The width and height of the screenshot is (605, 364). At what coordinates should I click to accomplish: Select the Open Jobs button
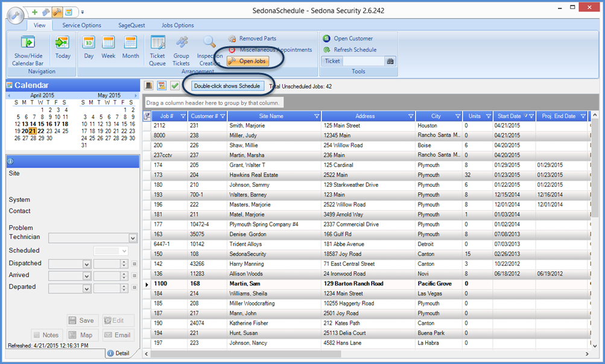[x=248, y=61]
